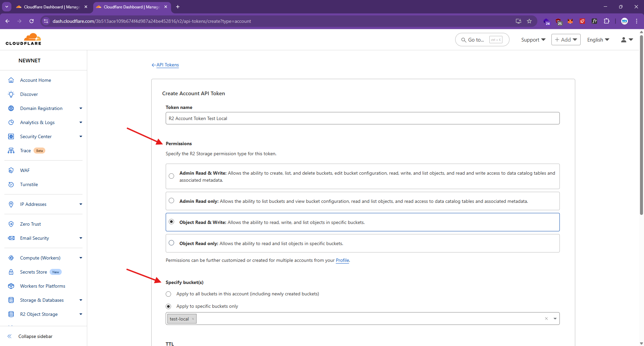Click the Domain Registration globe icon
This screenshot has width=644, height=346.
11,108
